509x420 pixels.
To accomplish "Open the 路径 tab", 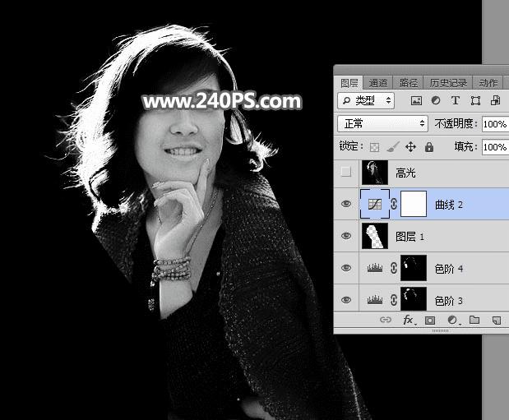I will pos(409,83).
